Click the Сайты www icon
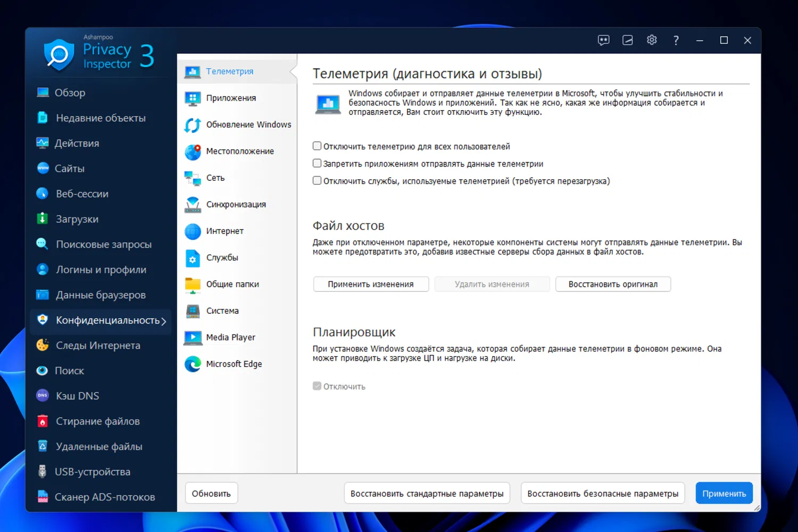Viewport: 798px width, 532px height. point(43,168)
